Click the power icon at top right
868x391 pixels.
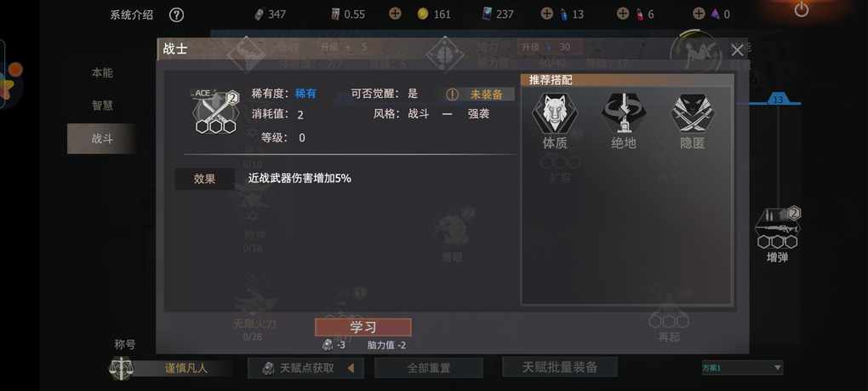point(801,9)
